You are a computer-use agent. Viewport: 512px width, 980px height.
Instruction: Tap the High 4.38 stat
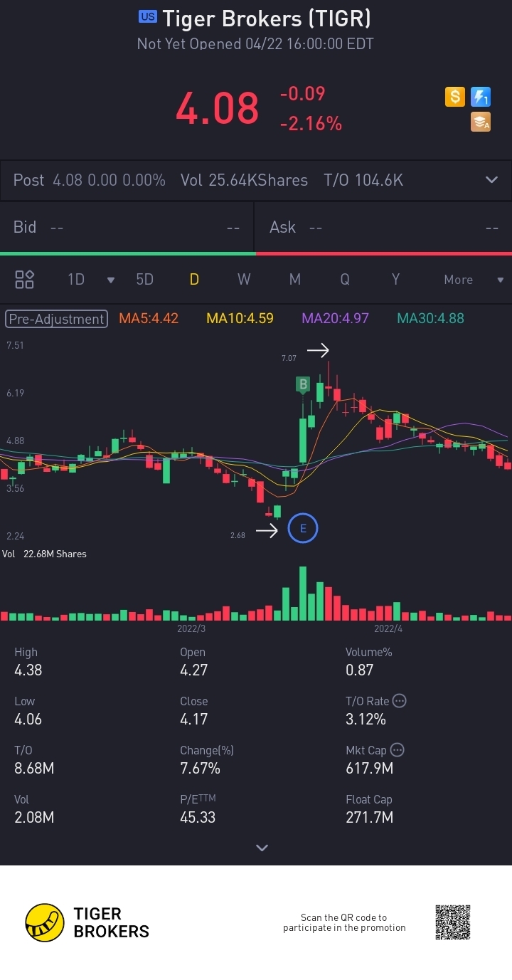point(28,661)
